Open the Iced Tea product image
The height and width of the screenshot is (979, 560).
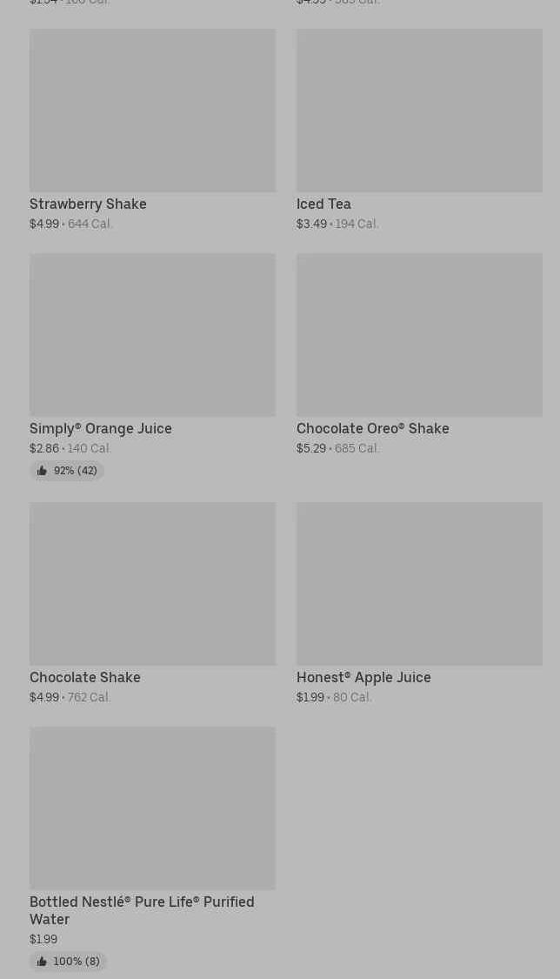[x=419, y=111]
